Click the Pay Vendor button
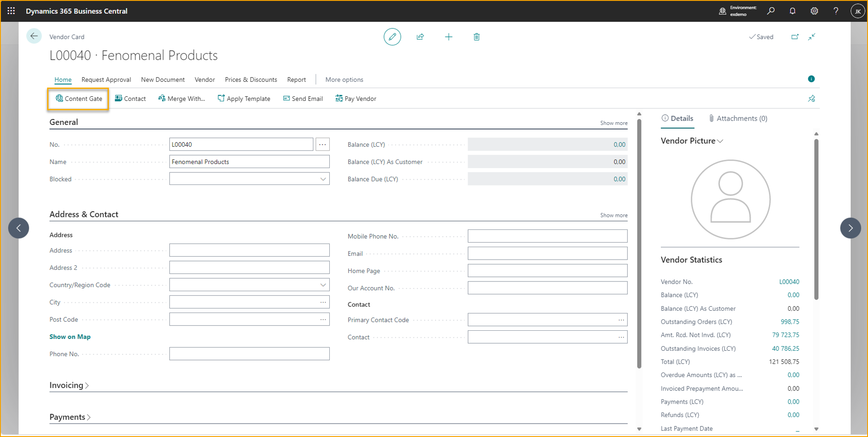 click(x=356, y=99)
